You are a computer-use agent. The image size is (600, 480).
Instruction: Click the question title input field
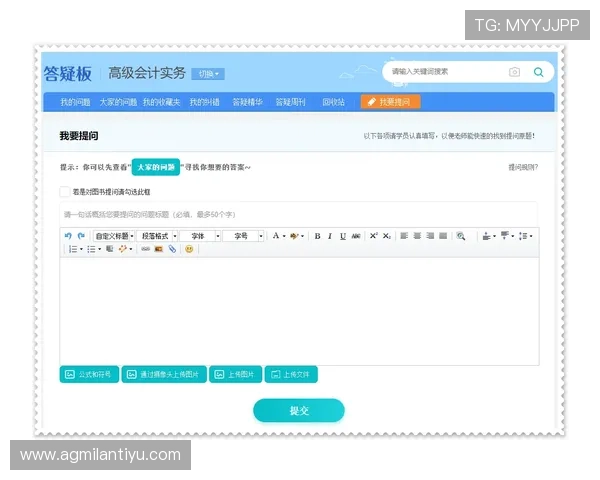[x=298, y=214]
